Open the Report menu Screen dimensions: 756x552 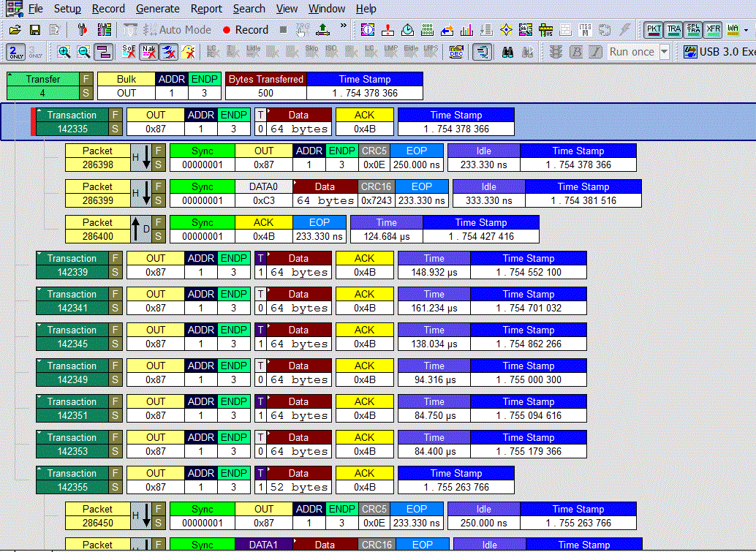[x=206, y=9]
